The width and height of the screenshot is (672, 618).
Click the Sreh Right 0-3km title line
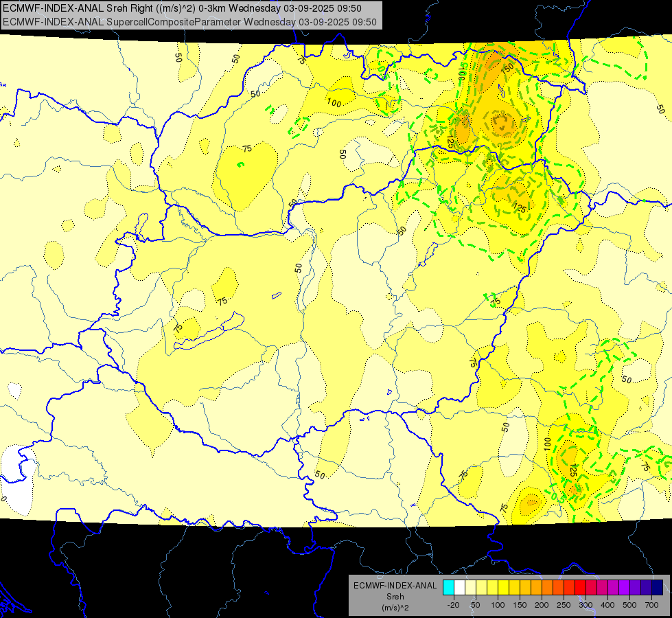click(x=182, y=8)
